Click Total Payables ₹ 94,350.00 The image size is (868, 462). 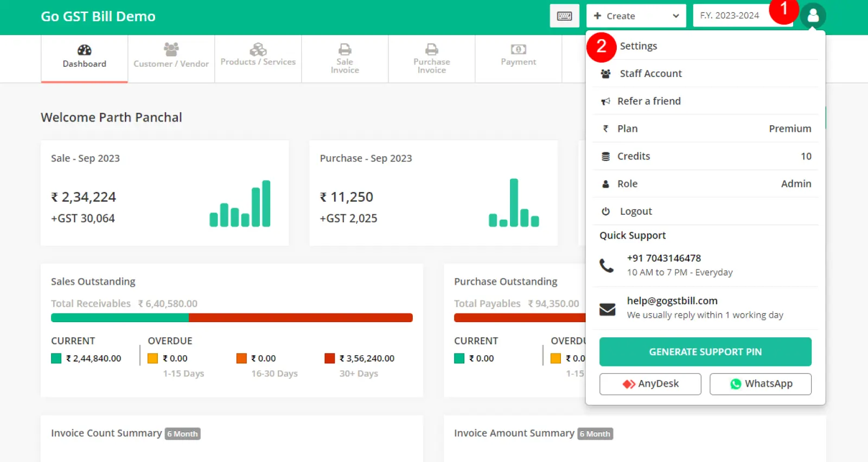click(516, 304)
